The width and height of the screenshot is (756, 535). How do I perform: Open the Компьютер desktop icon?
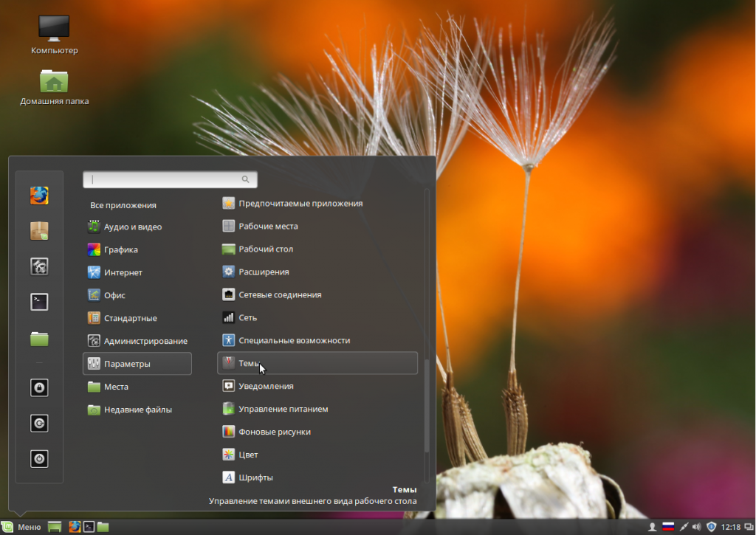click(54, 35)
